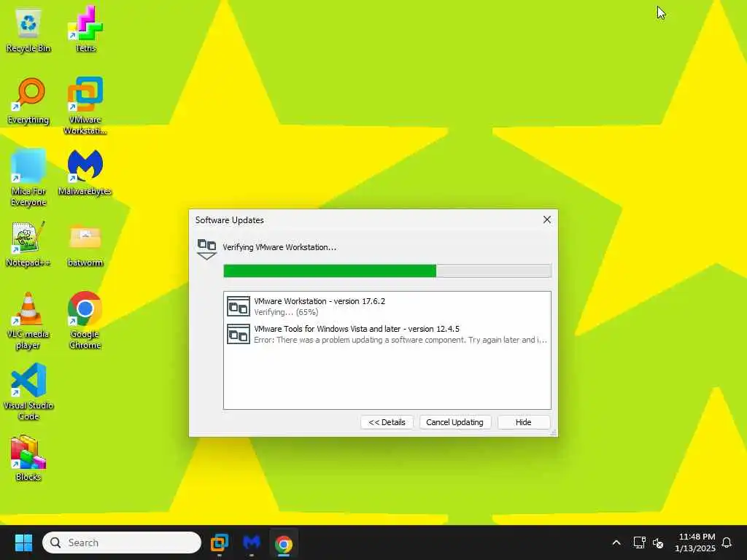Select the batworm folder on desktop

pos(85,244)
